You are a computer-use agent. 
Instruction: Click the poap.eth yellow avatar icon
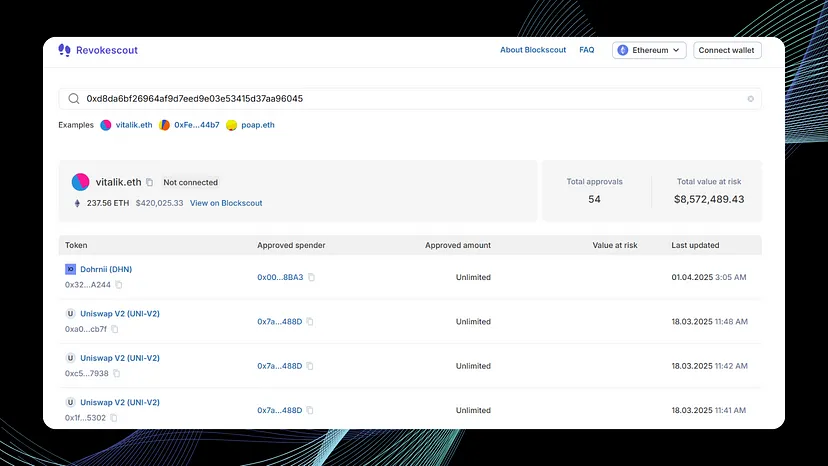click(231, 125)
